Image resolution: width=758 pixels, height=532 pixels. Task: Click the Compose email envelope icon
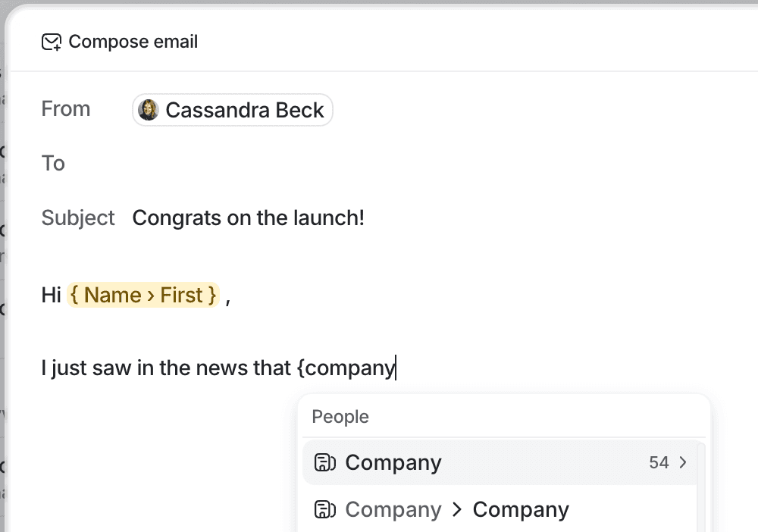52,42
